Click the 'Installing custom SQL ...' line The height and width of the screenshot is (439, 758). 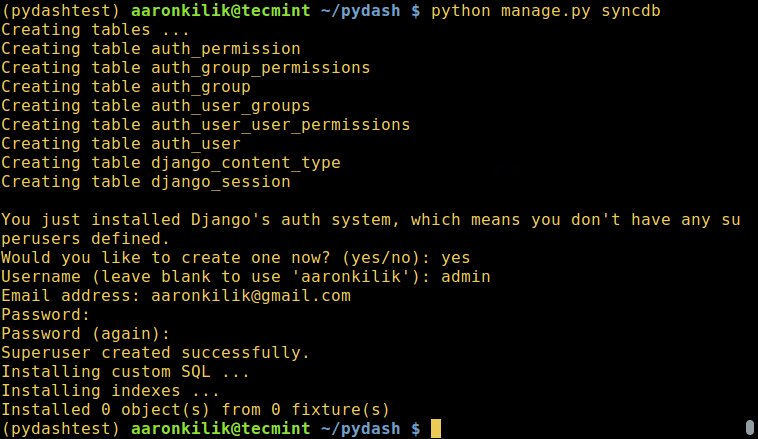click(x=125, y=372)
